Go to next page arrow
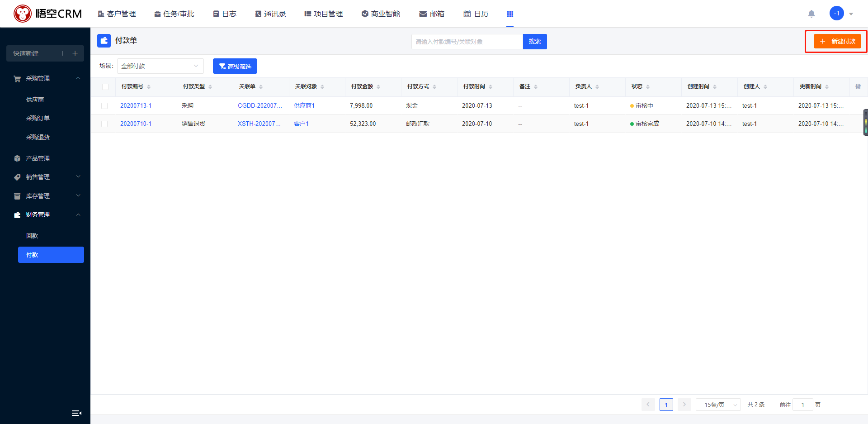The height and width of the screenshot is (424, 868). point(684,405)
